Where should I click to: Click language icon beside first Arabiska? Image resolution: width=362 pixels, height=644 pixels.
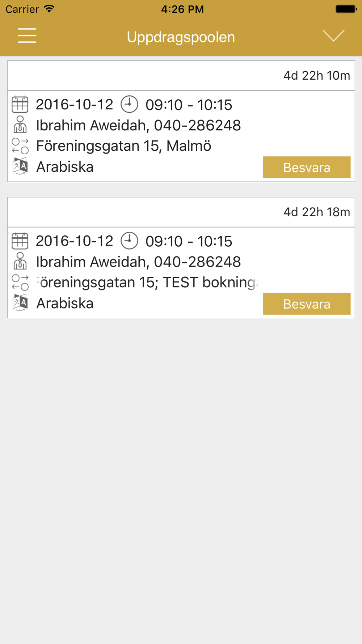coord(20,167)
